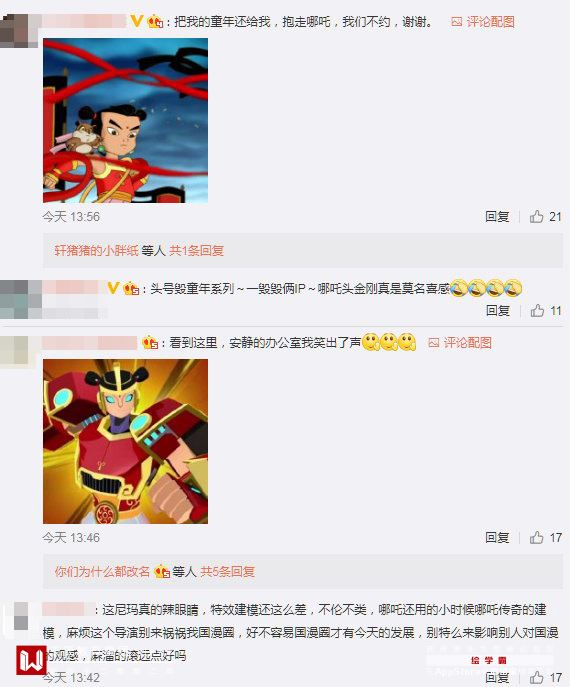This screenshot has height=687, width=570.
Task: Click the picture icon beside first 评论配图
Action: tap(456, 21)
